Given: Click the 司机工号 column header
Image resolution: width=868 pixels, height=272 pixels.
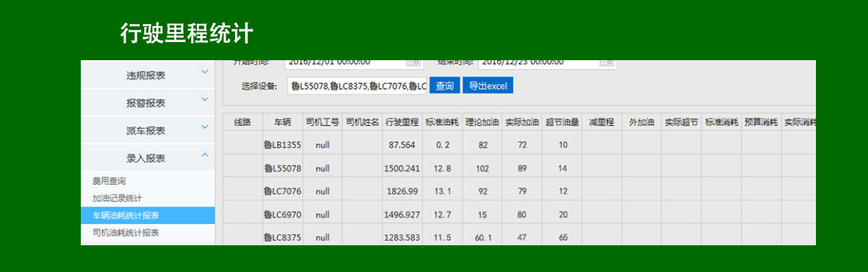Looking at the screenshot, I should coord(323,122).
